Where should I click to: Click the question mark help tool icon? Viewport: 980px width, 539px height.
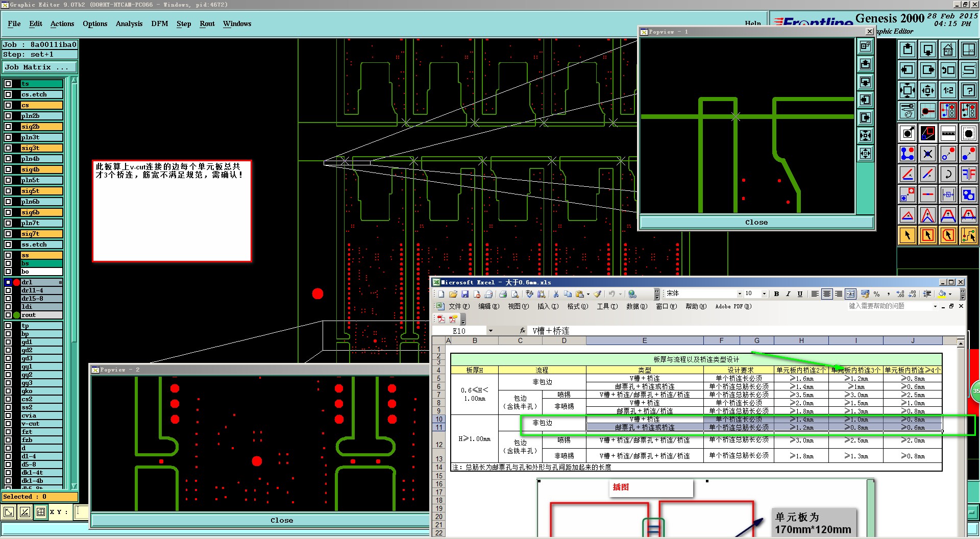pos(968,91)
